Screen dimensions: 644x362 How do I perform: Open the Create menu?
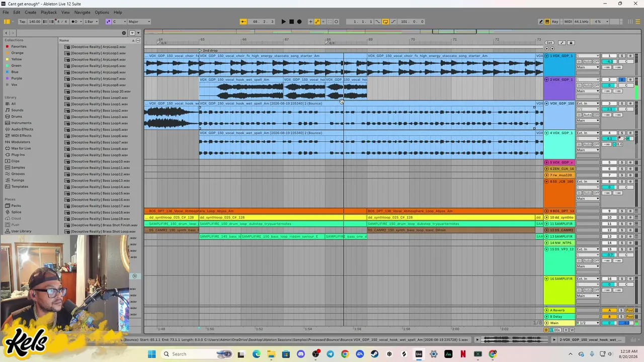pos(30,13)
